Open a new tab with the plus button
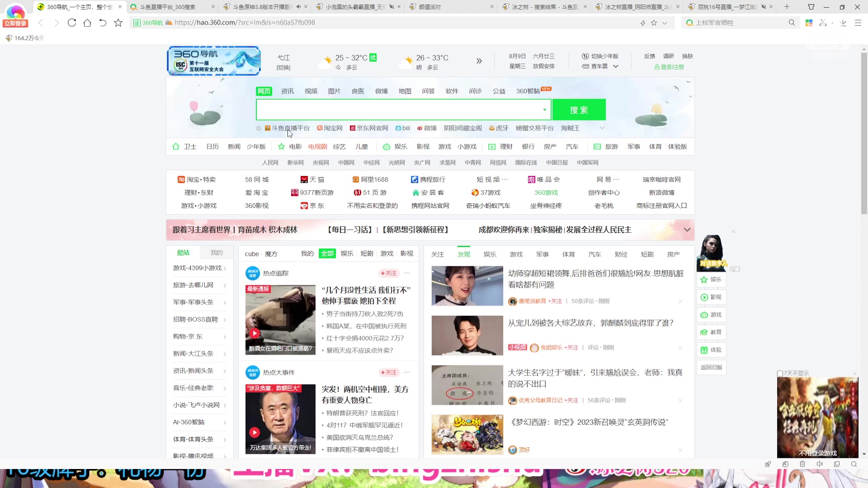868x488 pixels. (x=787, y=7)
